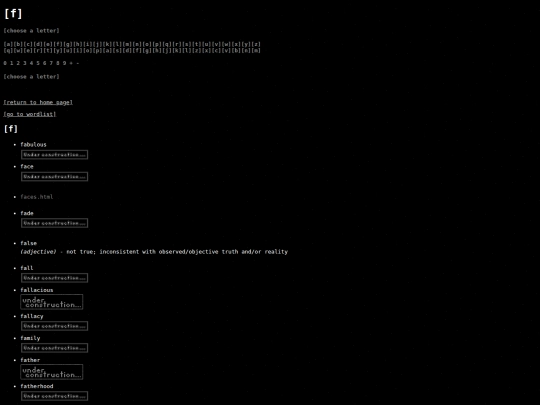
Task: Click the digit 5
Action: (x=38, y=63)
